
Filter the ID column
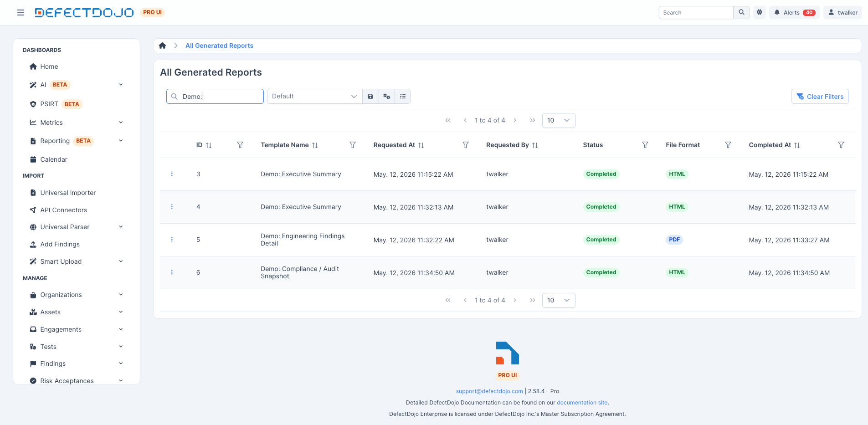tap(240, 145)
